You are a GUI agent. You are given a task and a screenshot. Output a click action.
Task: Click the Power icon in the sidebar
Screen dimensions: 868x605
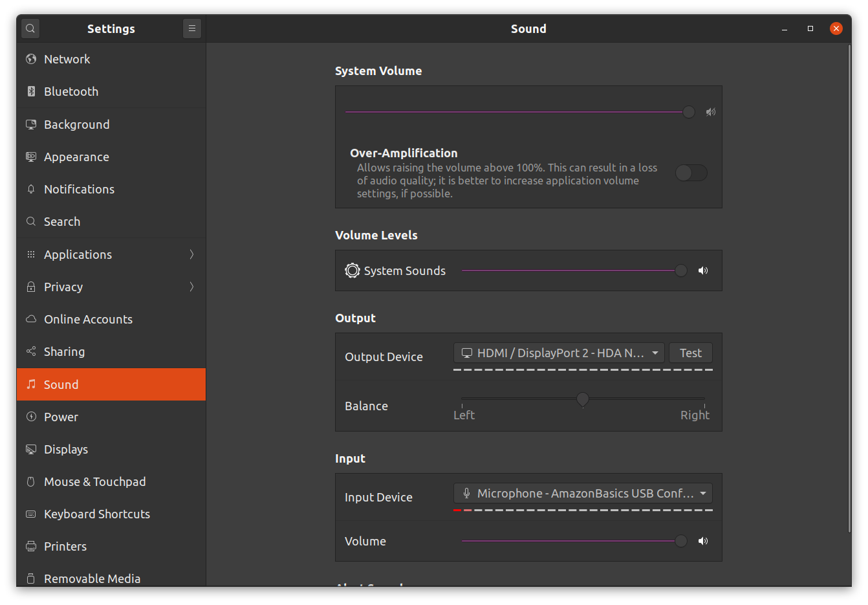tap(30, 417)
